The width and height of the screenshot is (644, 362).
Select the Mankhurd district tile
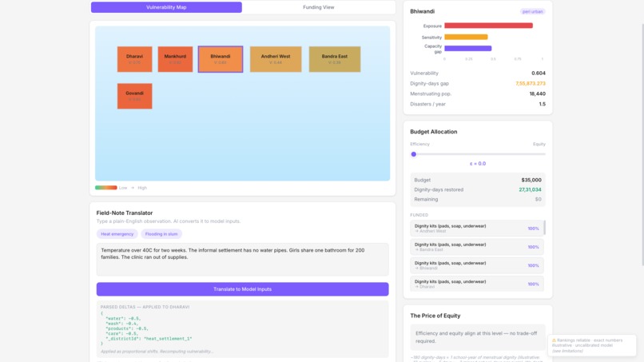(175, 59)
